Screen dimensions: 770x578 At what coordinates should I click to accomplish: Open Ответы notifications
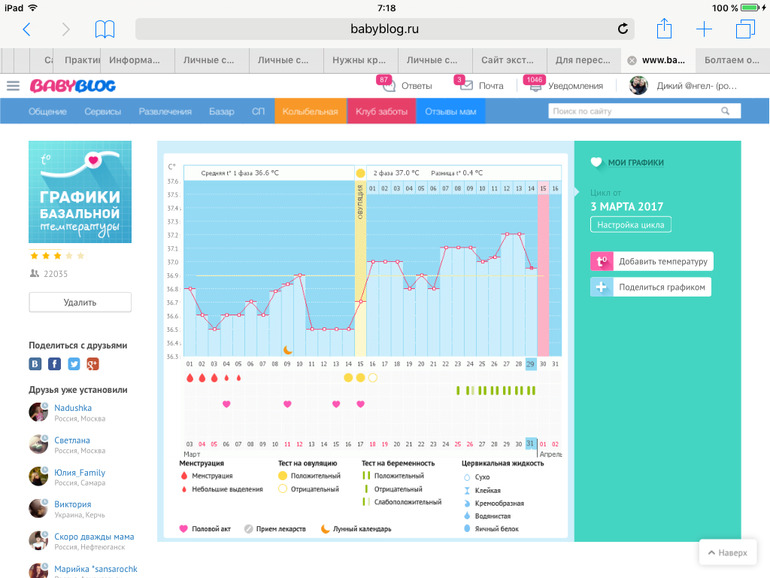pyautogui.click(x=407, y=86)
